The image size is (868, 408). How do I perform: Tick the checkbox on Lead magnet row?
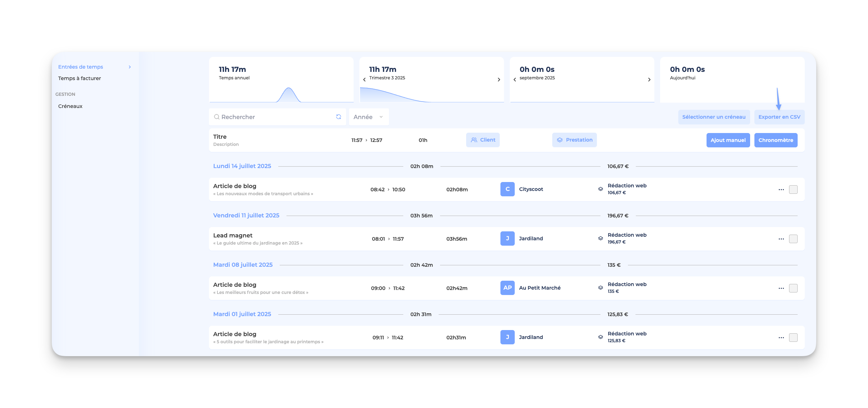[793, 239]
